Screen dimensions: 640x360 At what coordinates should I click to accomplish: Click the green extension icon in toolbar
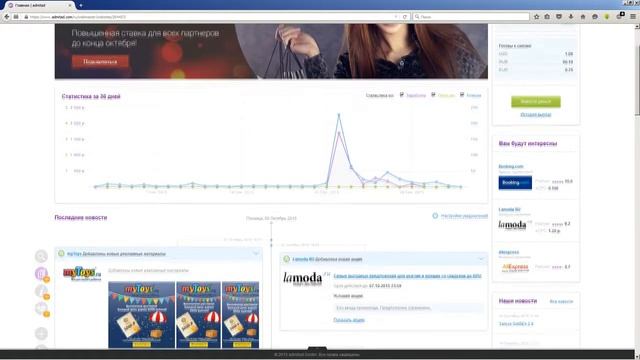(607, 17)
